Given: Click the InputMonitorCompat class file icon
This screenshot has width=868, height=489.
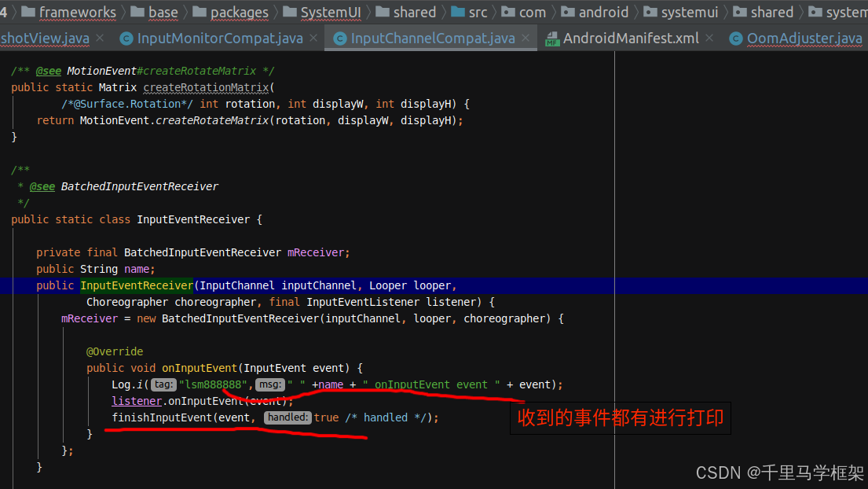Looking at the screenshot, I should 126,39.
